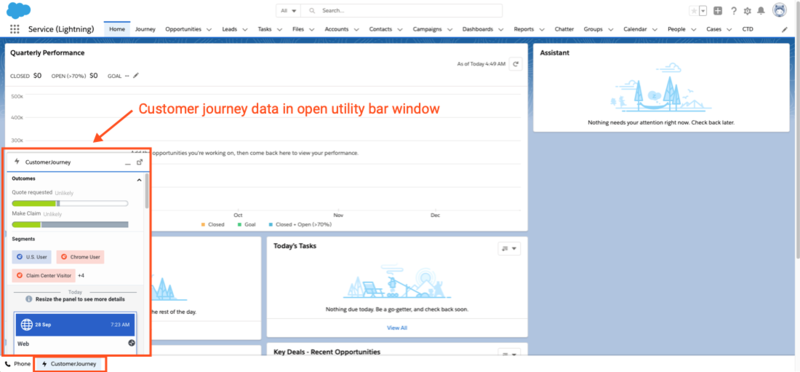Click into the global Search field
Image resolution: width=800 pixels, height=372 pixels.
click(x=402, y=11)
